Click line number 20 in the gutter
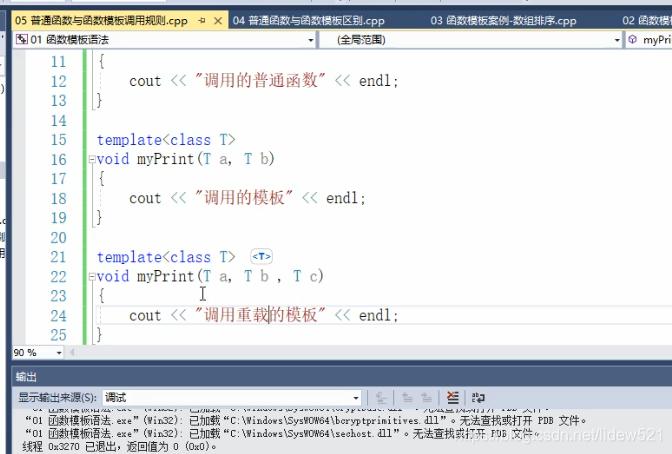Screen dimensions: 672x454 click(58, 238)
